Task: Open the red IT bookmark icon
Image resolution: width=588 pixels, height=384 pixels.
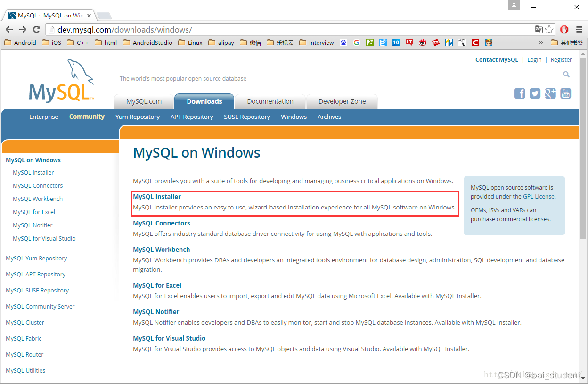Action: 409,42
